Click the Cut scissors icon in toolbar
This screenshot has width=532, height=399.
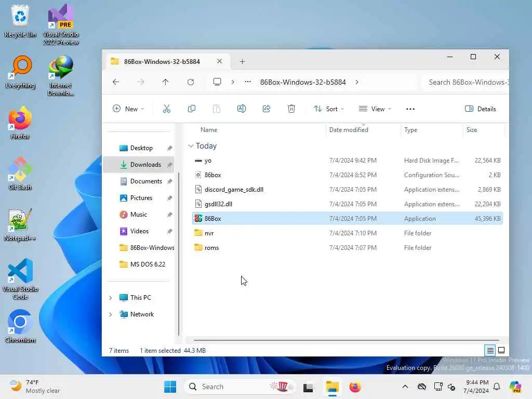pos(166,109)
